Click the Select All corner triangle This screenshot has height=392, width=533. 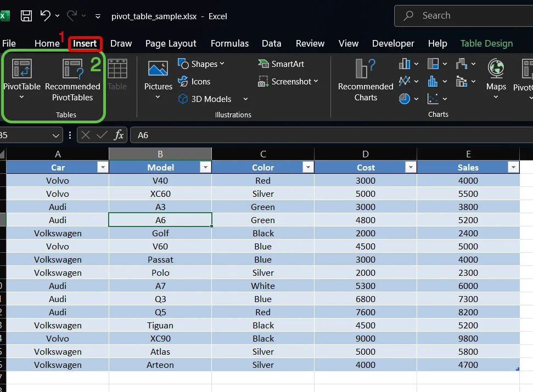click(3, 154)
